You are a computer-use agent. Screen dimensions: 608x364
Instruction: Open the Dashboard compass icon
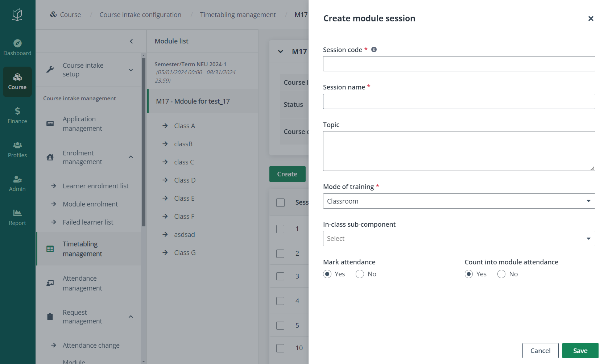click(x=17, y=43)
